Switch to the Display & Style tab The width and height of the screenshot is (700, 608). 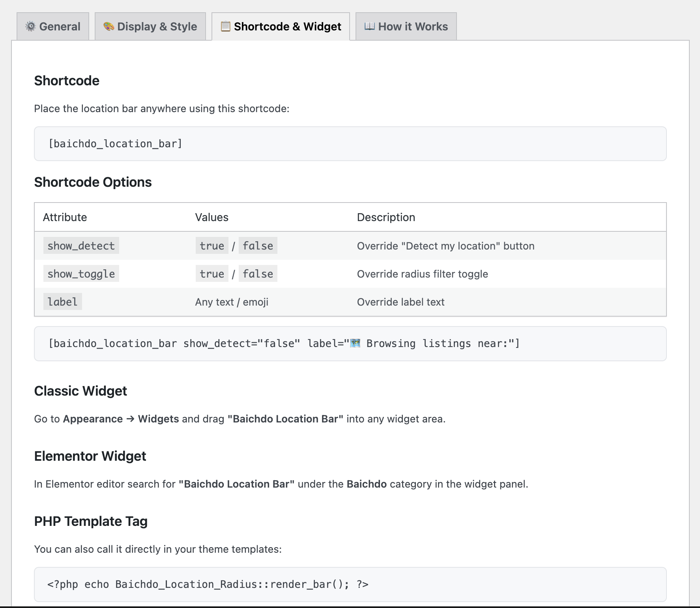click(x=150, y=26)
